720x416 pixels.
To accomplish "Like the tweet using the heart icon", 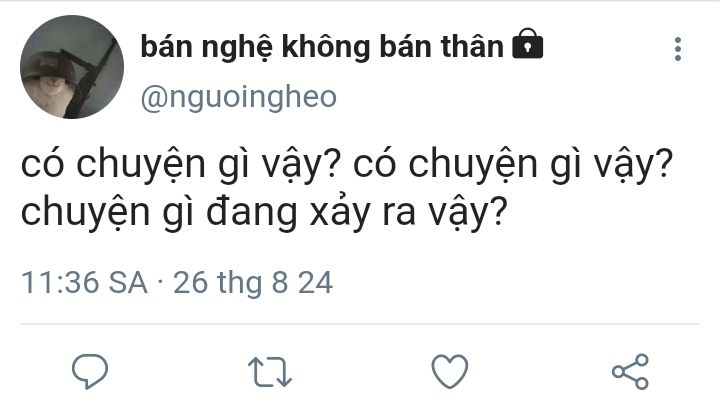I will tap(450, 371).
